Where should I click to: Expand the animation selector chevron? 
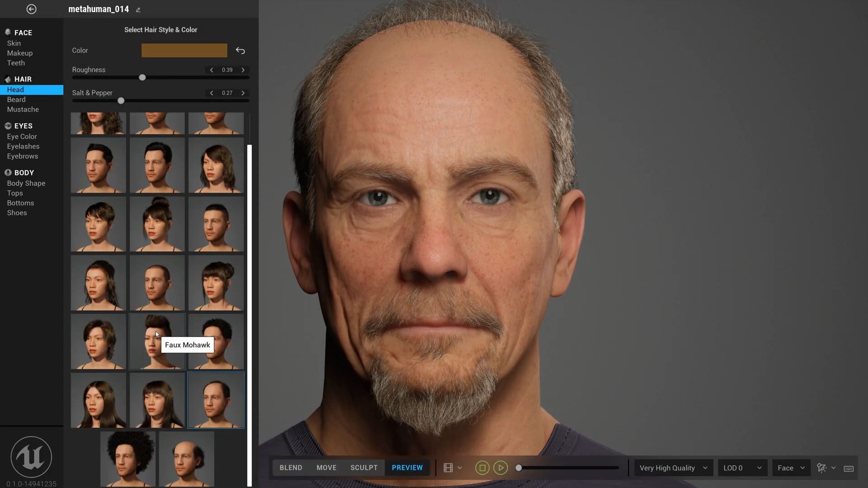pyautogui.click(x=460, y=468)
